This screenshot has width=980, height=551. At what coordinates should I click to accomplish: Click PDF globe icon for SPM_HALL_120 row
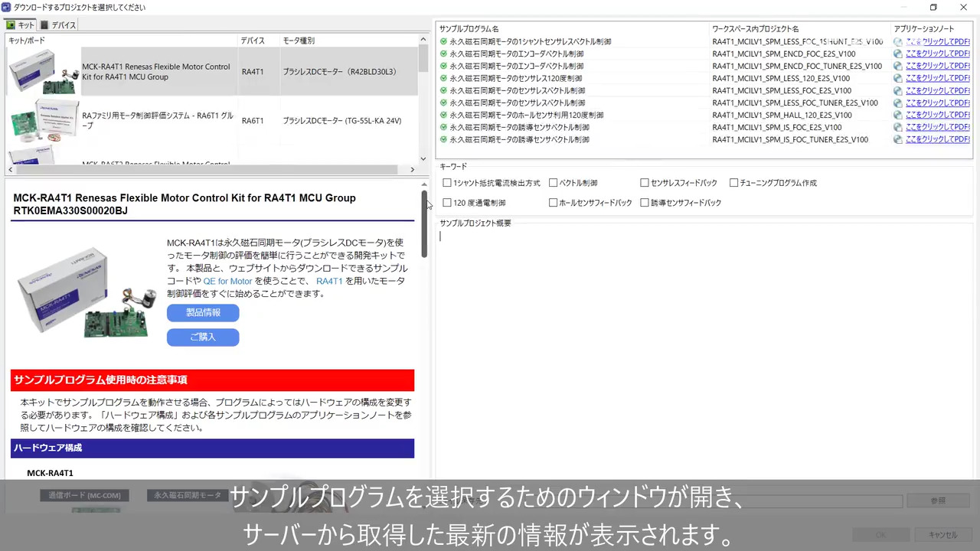(898, 115)
